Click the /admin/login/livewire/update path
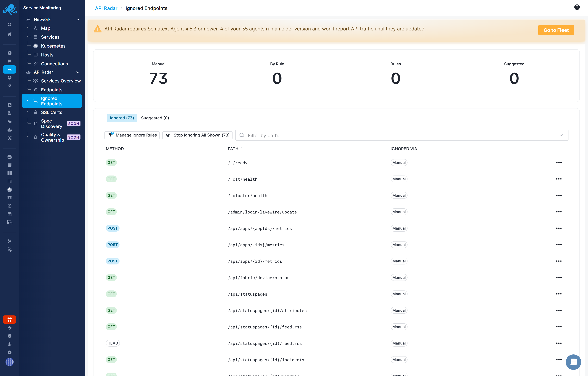588x376 pixels. (x=262, y=212)
